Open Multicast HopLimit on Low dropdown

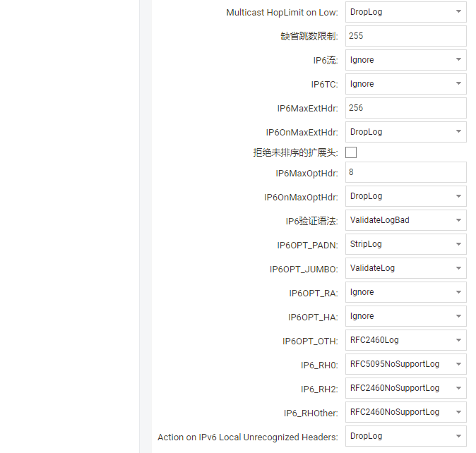405,12
